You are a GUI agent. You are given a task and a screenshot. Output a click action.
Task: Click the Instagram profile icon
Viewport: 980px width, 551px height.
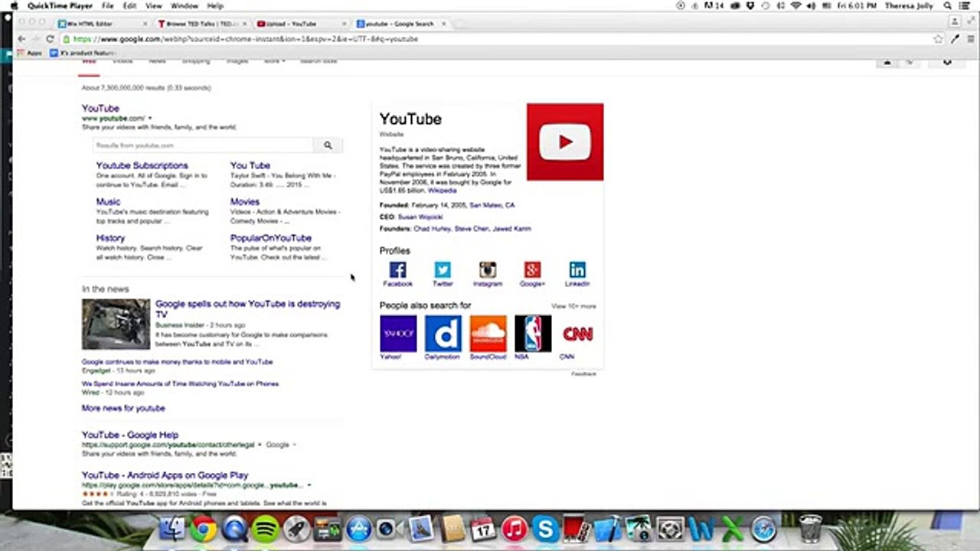[488, 269]
